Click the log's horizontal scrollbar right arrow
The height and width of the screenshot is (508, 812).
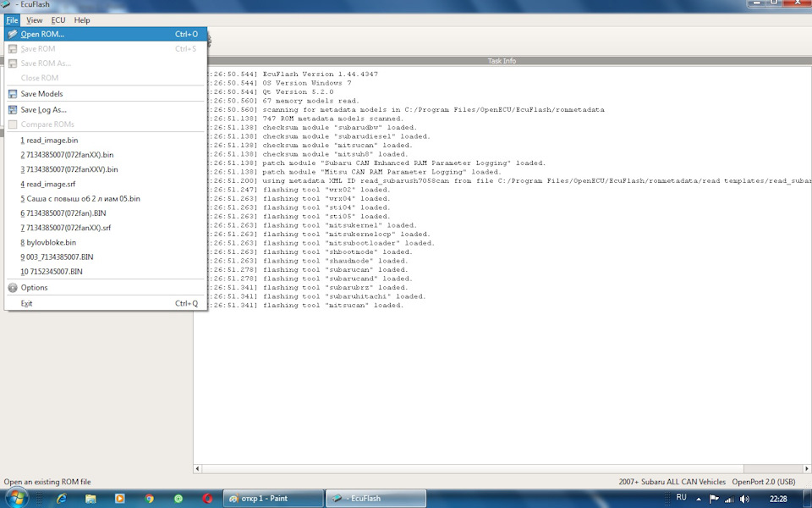click(807, 468)
